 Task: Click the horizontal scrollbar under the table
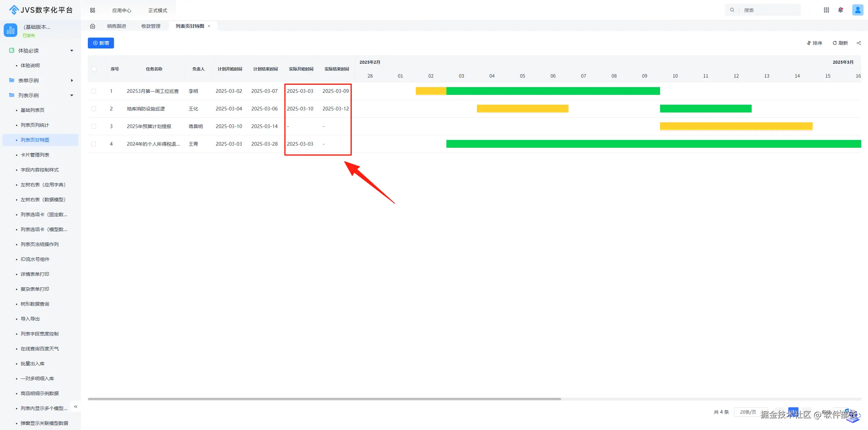(324, 399)
